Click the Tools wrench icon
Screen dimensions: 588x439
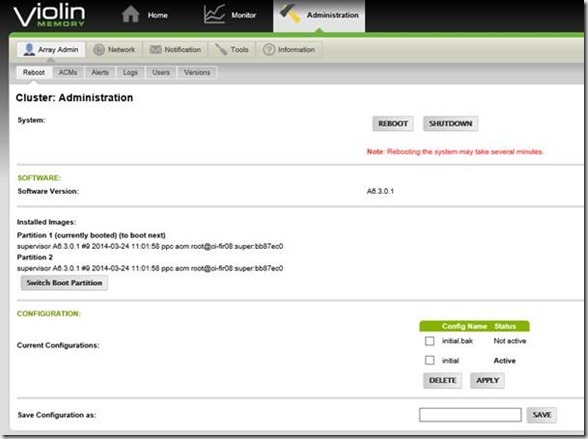(221, 49)
